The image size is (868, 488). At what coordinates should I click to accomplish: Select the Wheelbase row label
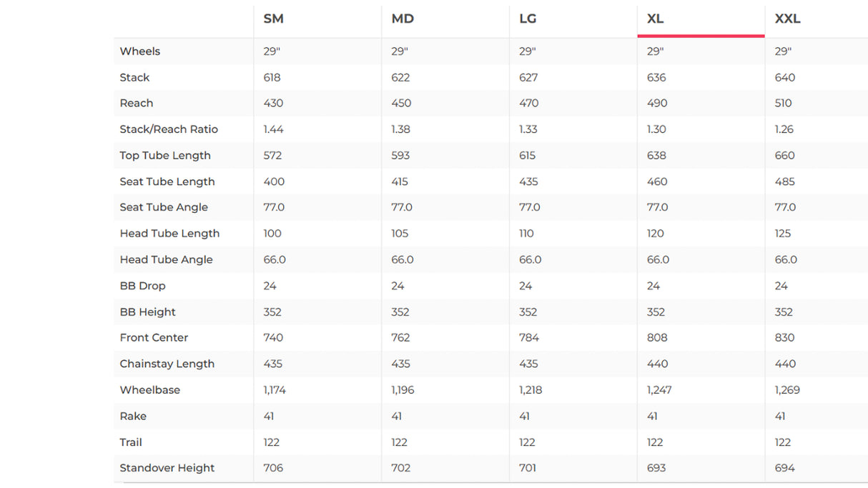coord(150,390)
